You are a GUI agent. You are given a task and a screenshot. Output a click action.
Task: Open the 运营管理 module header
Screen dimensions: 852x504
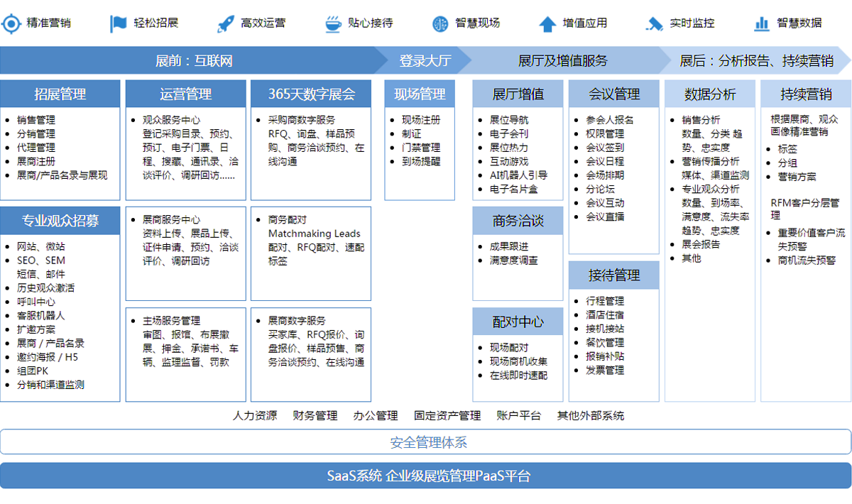[x=185, y=94]
